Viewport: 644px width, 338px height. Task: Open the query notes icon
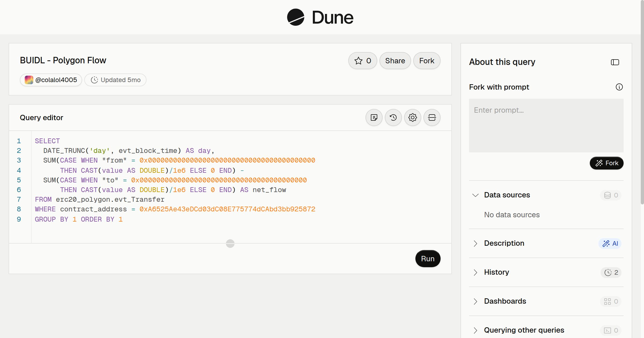tap(374, 117)
